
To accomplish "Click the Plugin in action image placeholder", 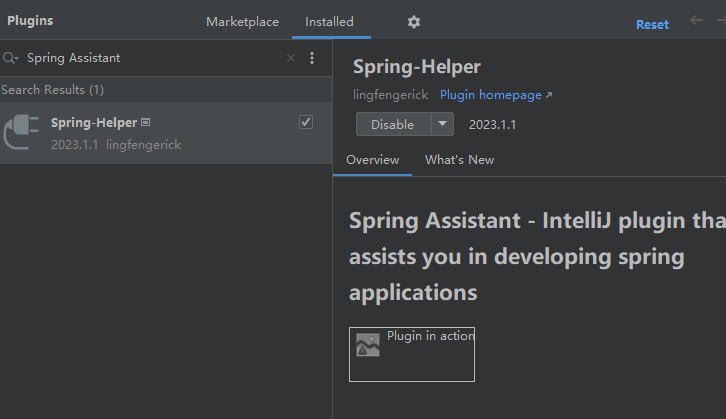I will click(x=412, y=355).
